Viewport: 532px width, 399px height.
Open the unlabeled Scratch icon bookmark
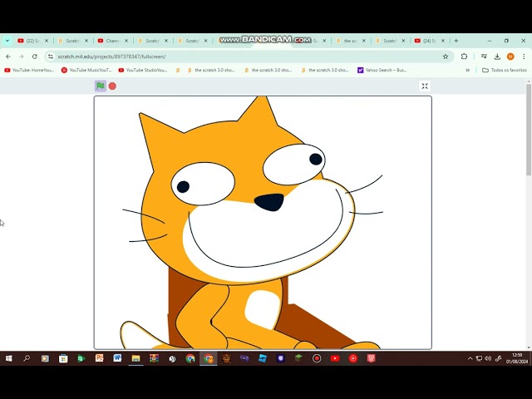[178, 70]
